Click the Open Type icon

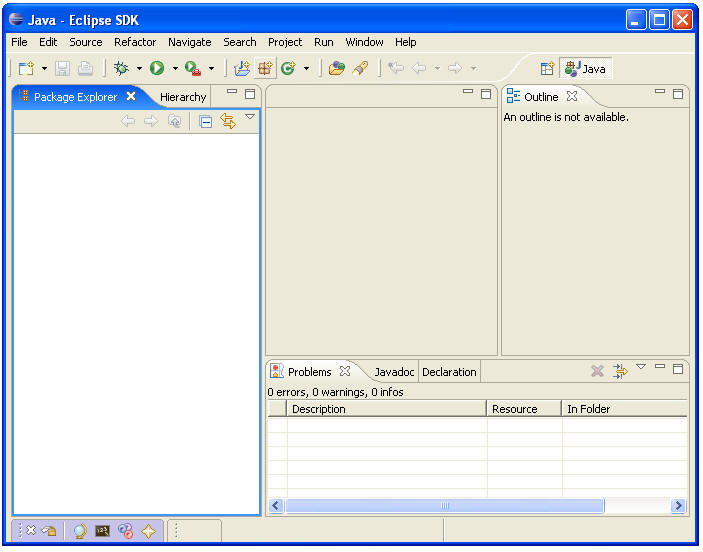[336, 68]
